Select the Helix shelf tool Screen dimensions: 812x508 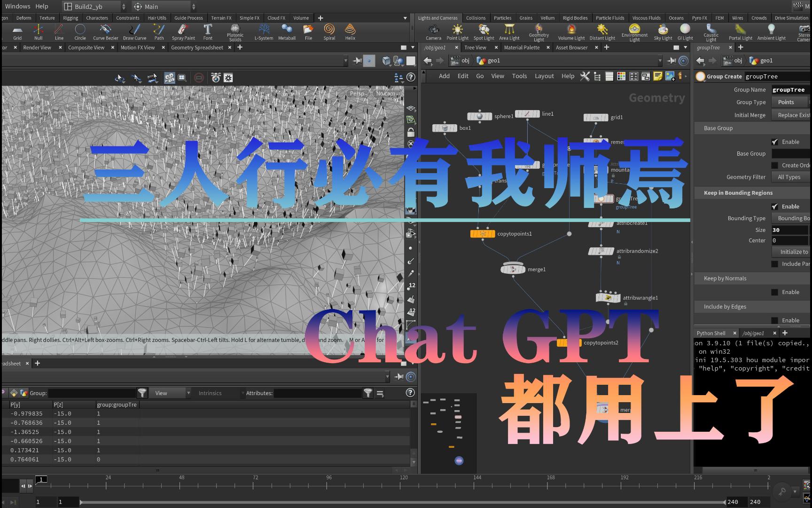tap(350, 32)
